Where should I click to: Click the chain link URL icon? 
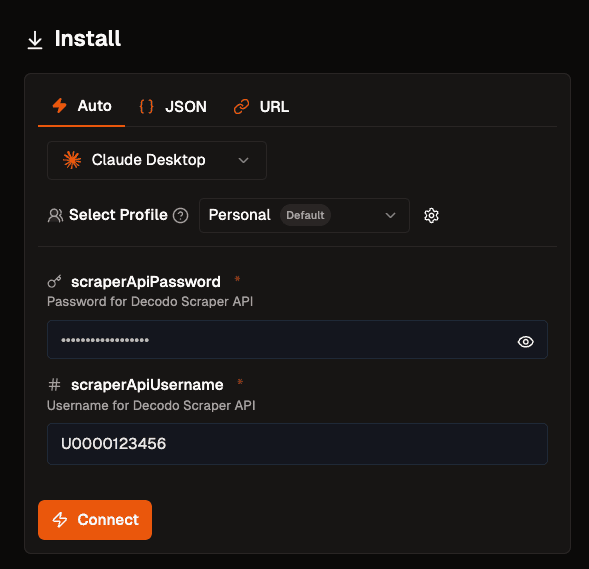tap(241, 106)
